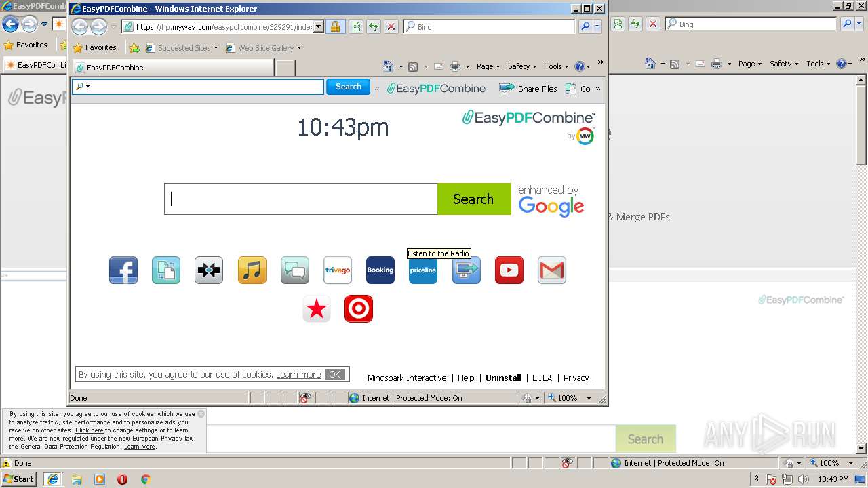Expand toolbar overflow chevron next to Help
The image size is (868, 488).
600,63
